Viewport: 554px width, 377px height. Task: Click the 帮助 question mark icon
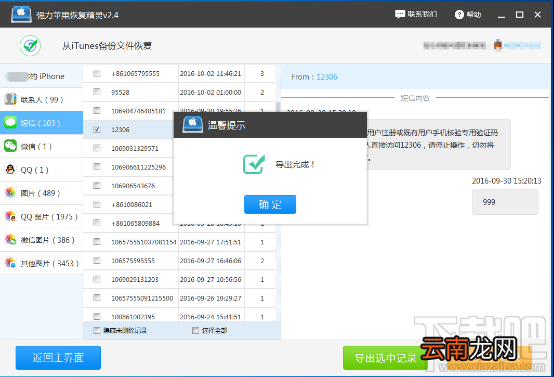(x=459, y=14)
